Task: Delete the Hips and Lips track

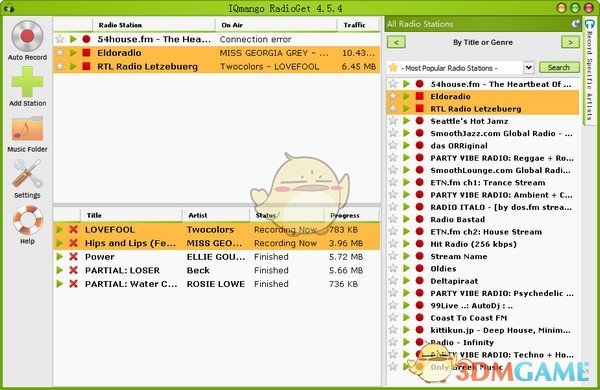Action: point(73,243)
